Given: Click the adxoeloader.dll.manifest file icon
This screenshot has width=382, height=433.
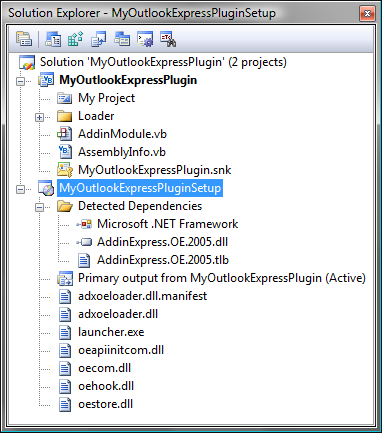Looking at the screenshot, I should [65, 296].
